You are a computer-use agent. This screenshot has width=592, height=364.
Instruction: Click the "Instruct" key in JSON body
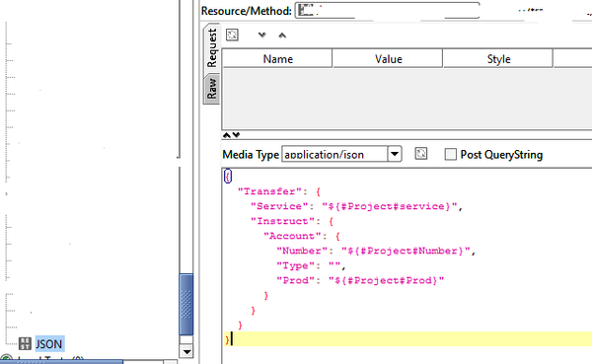point(282,221)
